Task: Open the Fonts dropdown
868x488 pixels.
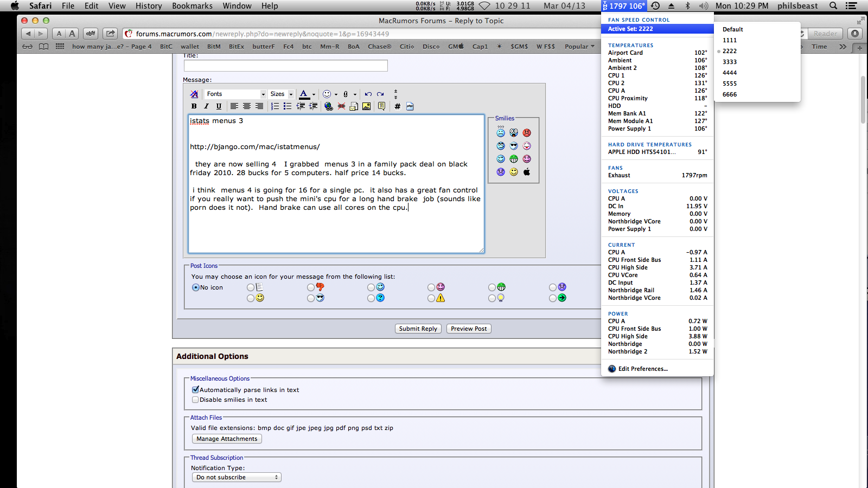Action: coord(235,94)
